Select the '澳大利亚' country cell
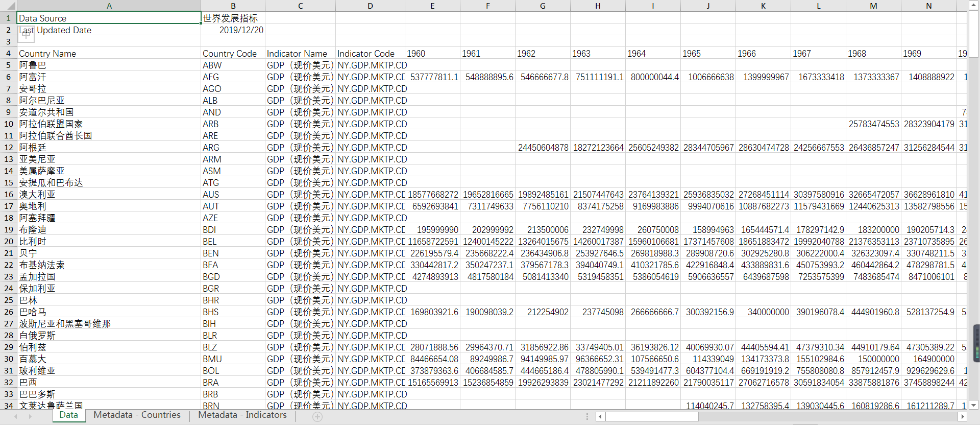This screenshot has width=980, height=425. 109,195
